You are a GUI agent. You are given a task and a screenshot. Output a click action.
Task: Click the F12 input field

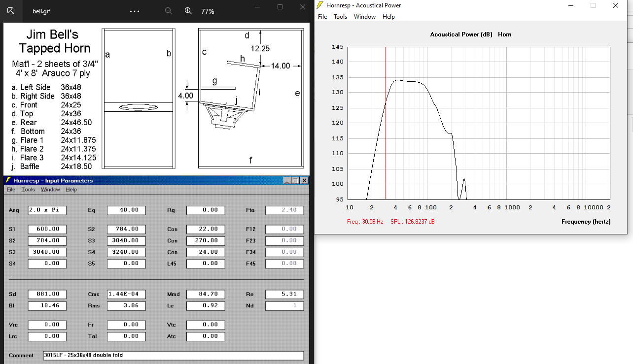284,229
